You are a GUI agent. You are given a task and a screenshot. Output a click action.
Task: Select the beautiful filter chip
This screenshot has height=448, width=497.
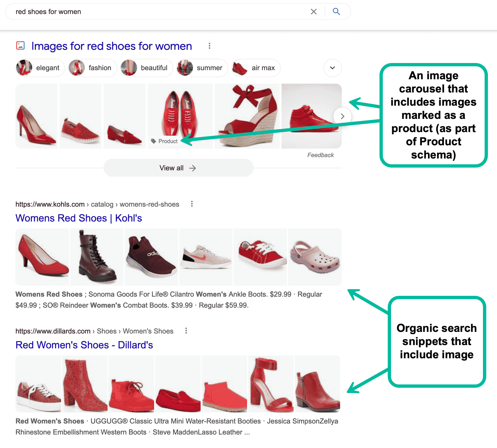(x=146, y=68)
